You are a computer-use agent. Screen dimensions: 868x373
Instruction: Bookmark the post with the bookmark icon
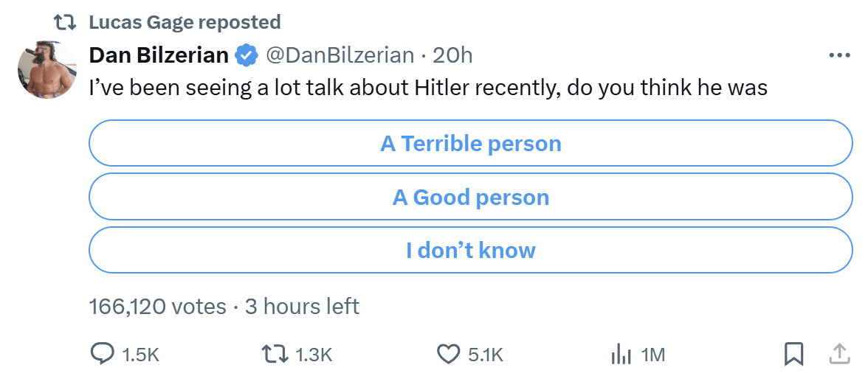click(793, 355)
